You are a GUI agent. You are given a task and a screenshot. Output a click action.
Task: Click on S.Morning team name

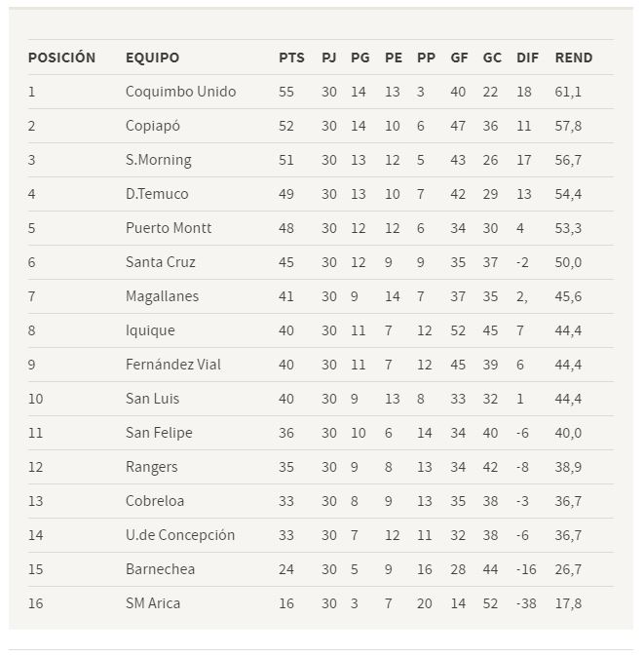158,160
